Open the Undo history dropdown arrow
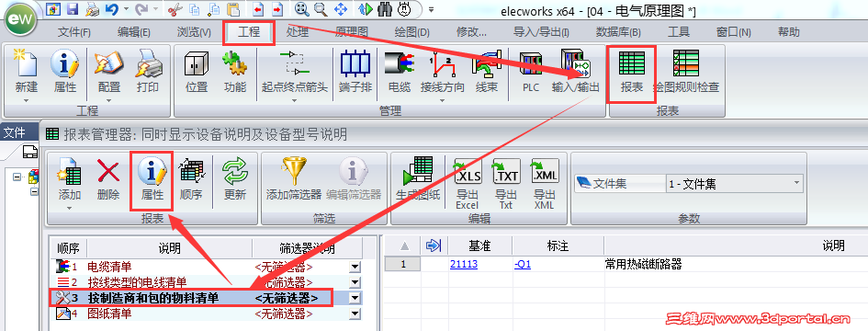 pos(126,9)
